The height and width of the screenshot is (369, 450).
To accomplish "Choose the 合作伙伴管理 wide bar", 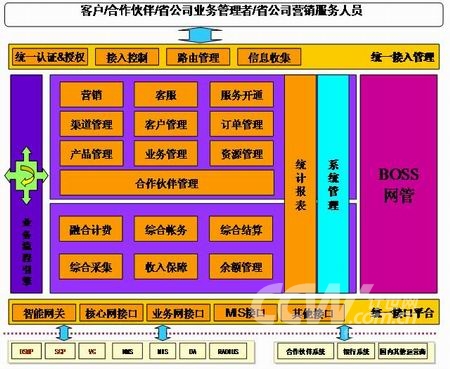I will (x=167, y=183).
